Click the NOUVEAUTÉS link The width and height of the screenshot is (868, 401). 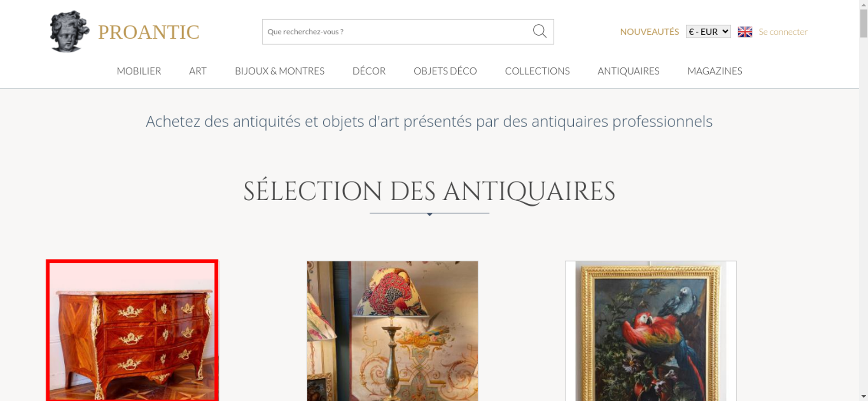[x=649, y=32]
